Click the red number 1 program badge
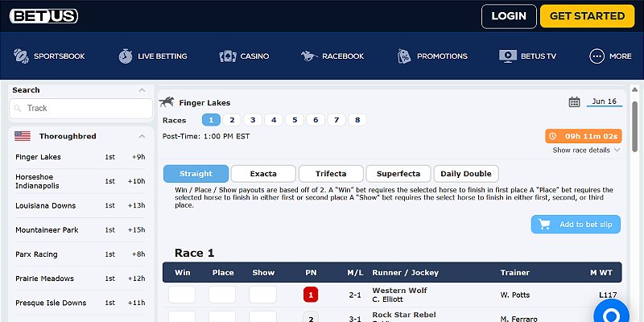This screenshot has width=644, height=322. click(x=311, y=295)
